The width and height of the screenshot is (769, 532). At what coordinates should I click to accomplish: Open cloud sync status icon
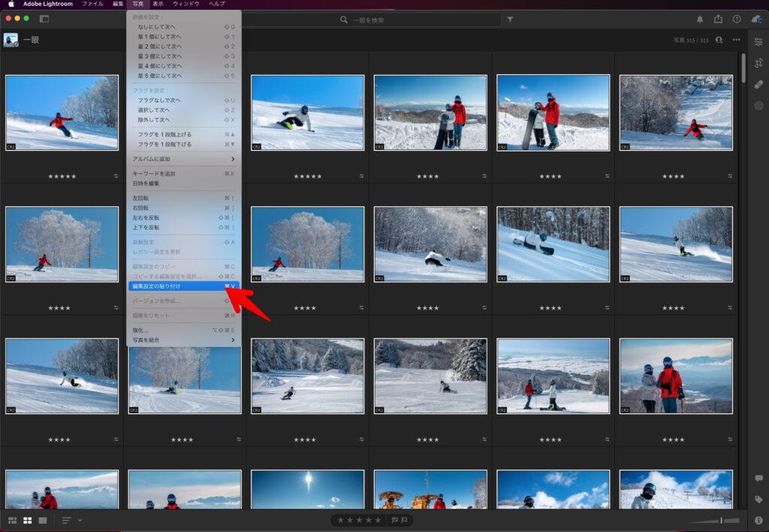coord(757,19)
